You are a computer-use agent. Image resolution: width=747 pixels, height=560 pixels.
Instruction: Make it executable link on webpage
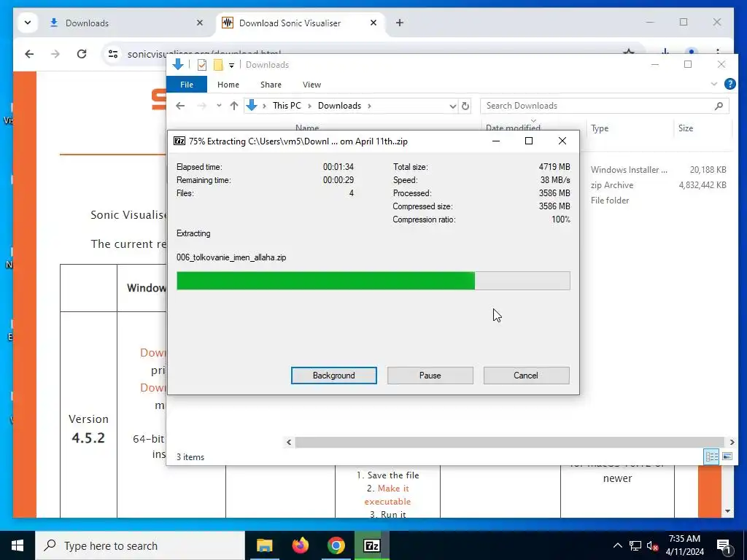click(387, 495)
